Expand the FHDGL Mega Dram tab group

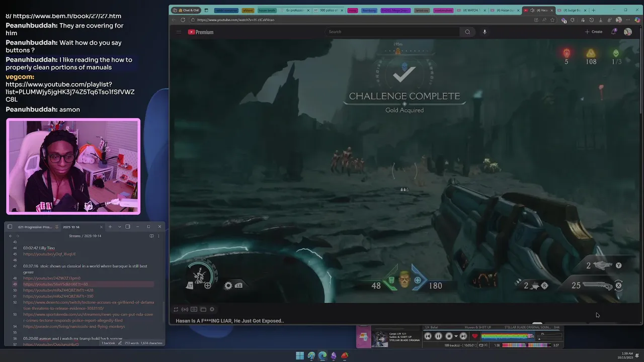point(396,10)
